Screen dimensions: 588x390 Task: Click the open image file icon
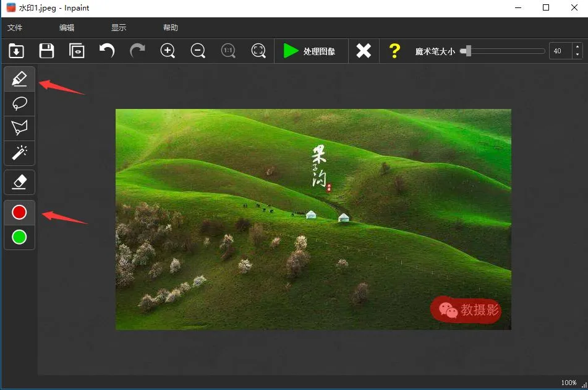click(x=16, y=51)
